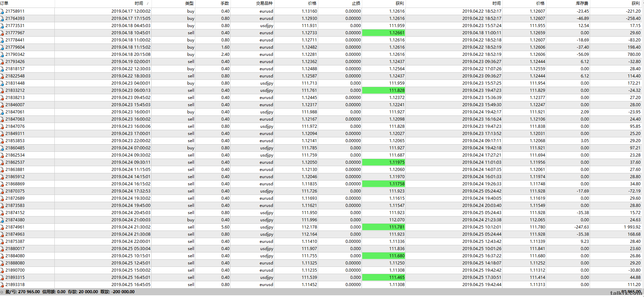Select order number 21880017
644x297 pixels.
pos(15,249)
